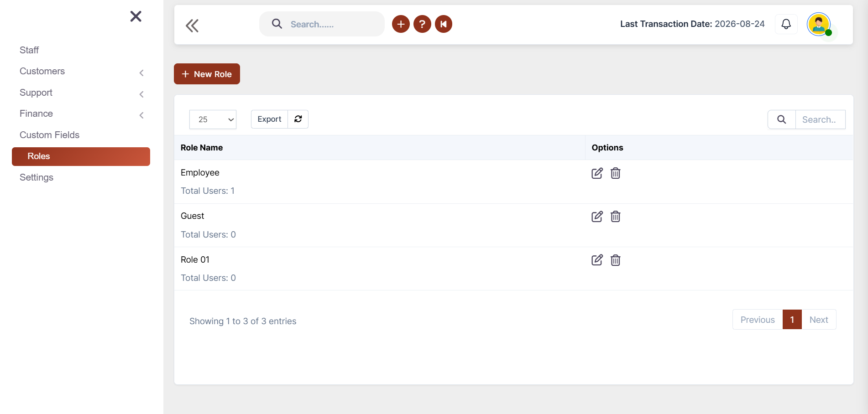Click the Role 01 name
The width and height of the screenshot is (868, 414).
point(195,259)
